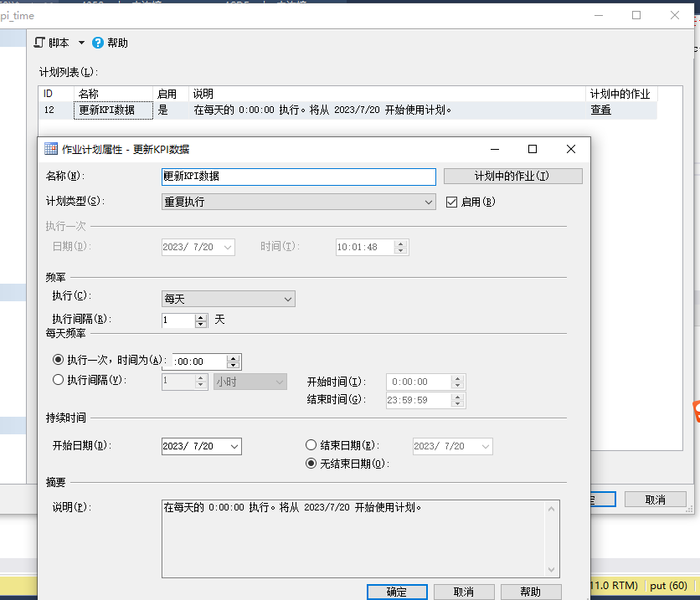Click the ID column header

(x=56, y=94)
